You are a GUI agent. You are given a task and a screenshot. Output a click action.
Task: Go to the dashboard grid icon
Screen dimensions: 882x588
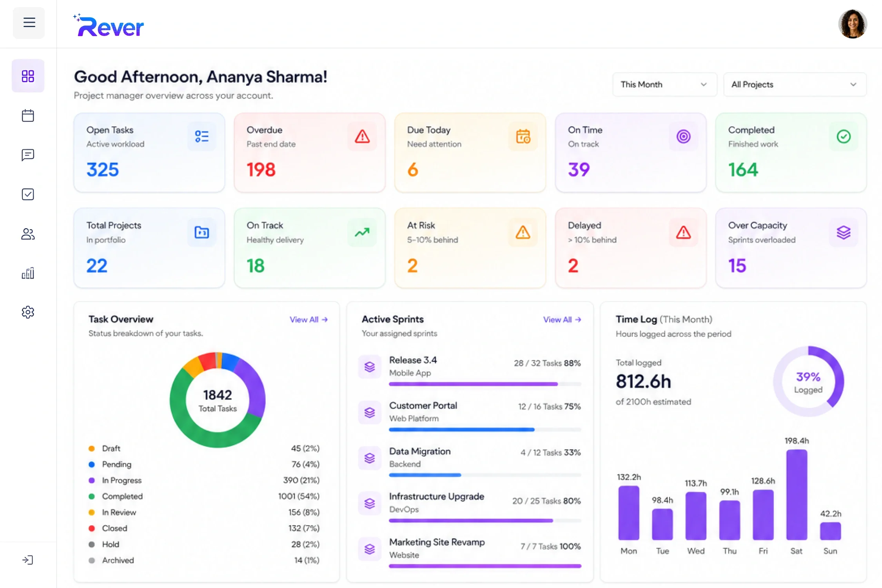[x=28, y=76]
